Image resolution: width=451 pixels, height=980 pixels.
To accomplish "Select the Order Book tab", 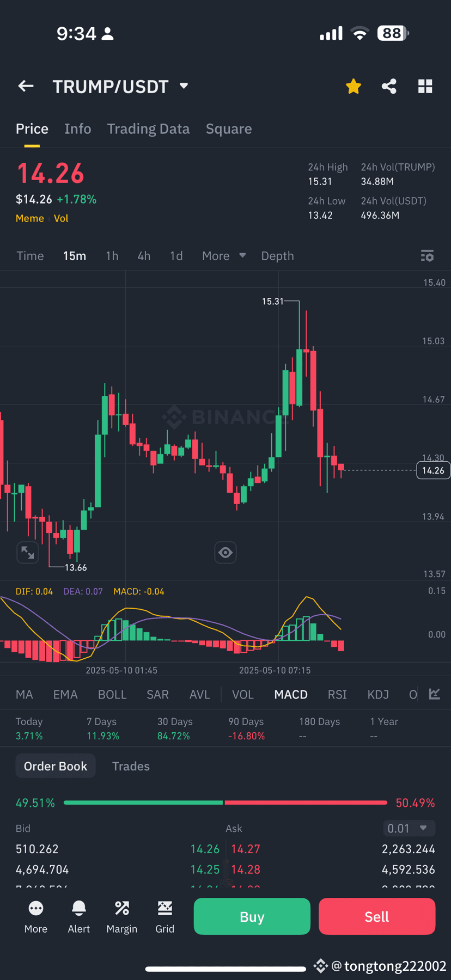I will click(x=56, y=766).
